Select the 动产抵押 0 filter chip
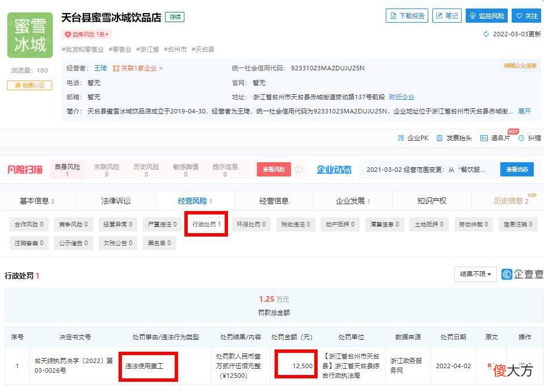 click(x=340, y=225)
